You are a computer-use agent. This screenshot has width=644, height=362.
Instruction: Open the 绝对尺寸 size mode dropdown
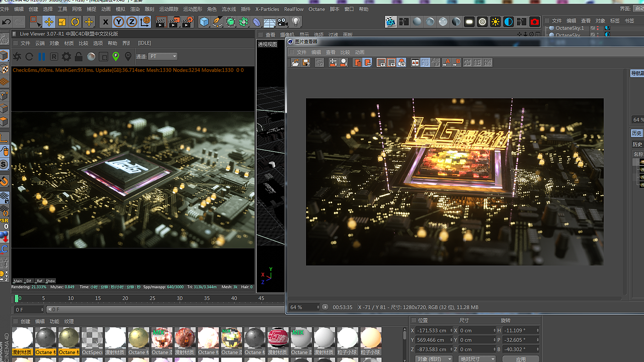pyautogui.click(x=476, y=359)
